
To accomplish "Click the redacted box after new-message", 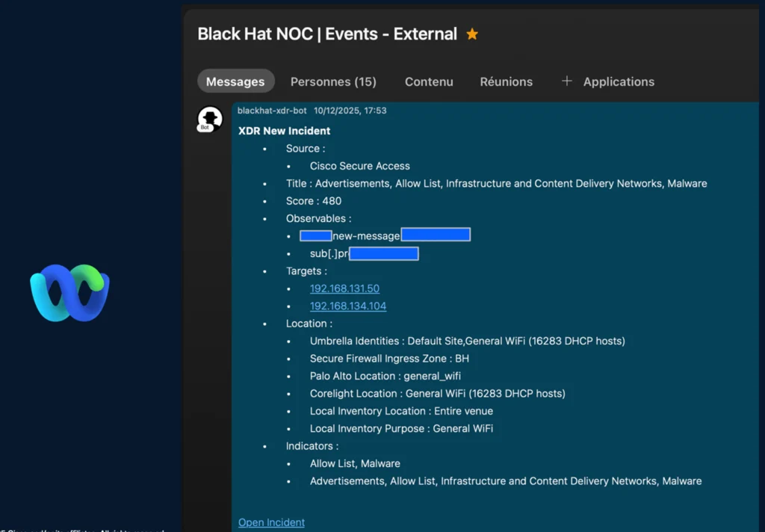I will click(436, 235).
